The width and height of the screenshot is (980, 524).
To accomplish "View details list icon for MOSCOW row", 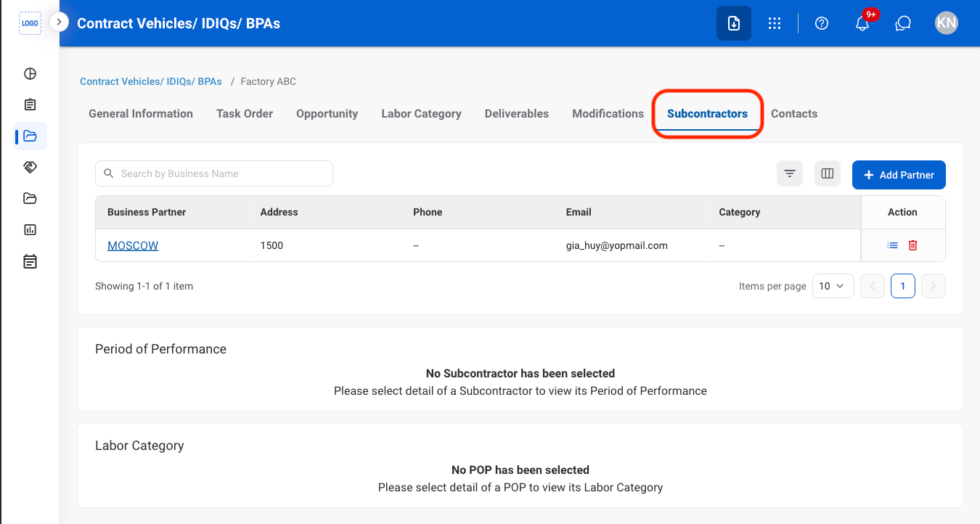I will click(893, 245).
